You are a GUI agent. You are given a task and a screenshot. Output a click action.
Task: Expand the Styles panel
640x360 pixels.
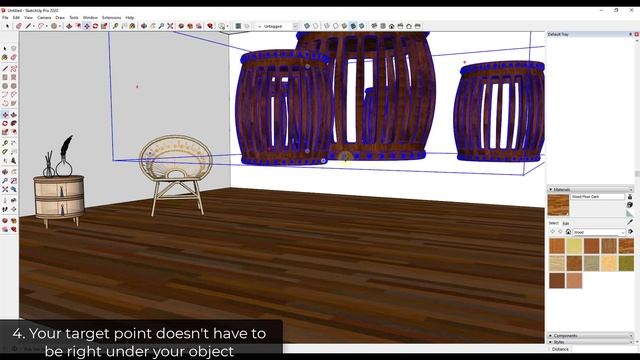(x=590, y=342)
